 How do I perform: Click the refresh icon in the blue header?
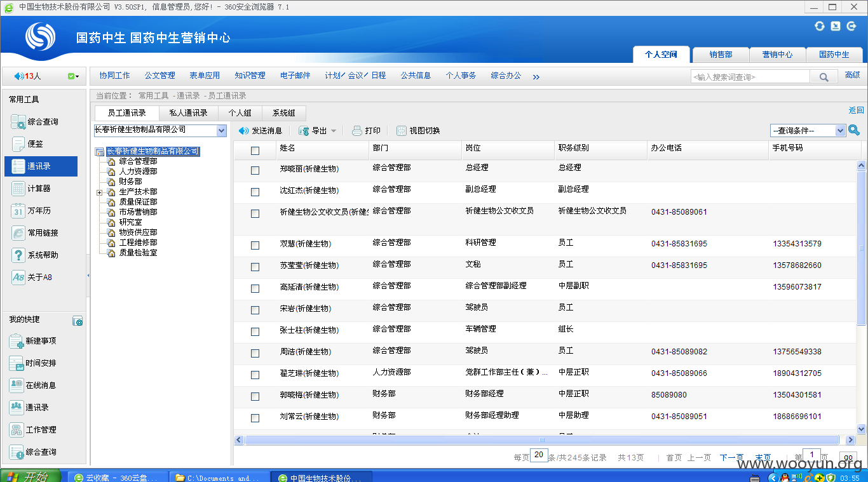pos(820,26)
